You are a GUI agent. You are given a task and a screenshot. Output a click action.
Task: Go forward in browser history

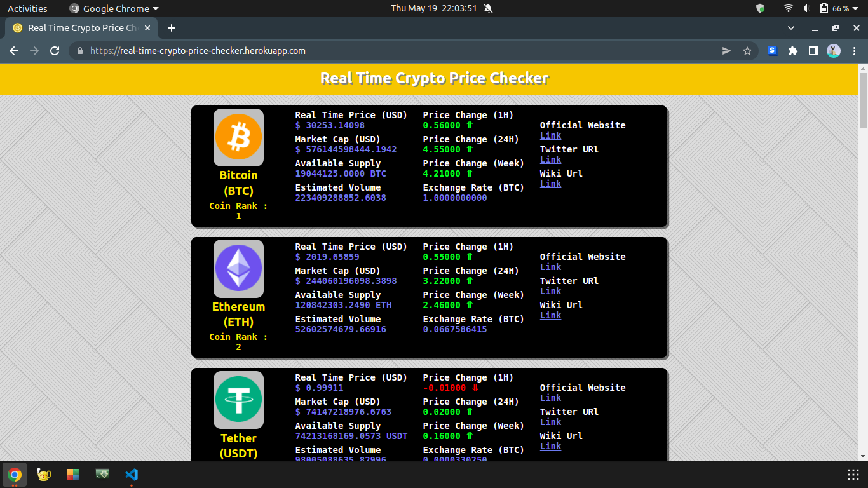coord(34,51)
